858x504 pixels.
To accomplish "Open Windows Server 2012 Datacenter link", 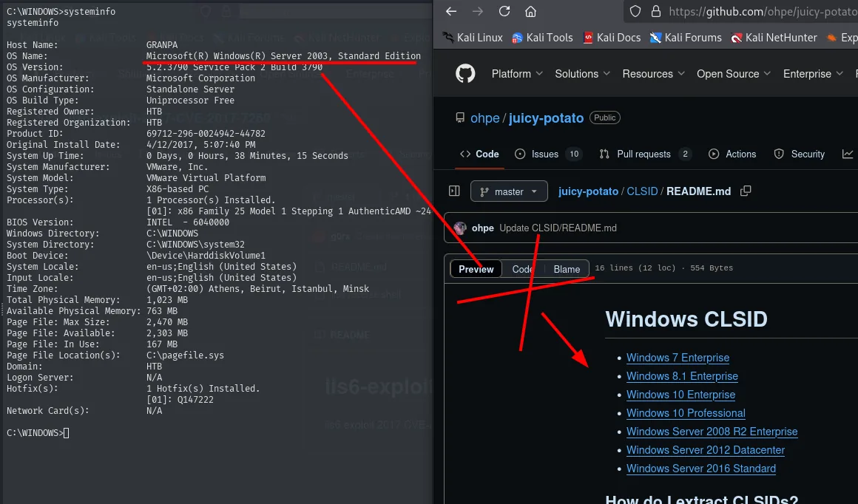I will coord(706,451).
